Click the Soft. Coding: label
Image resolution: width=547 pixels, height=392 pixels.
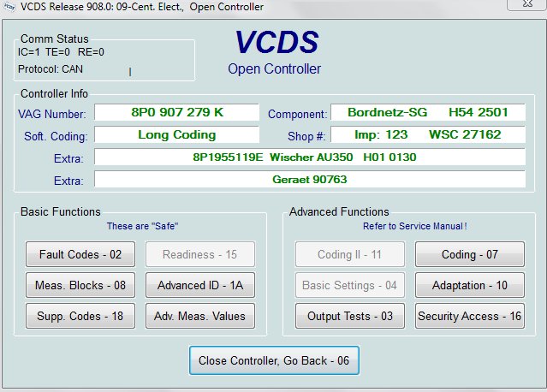pyautogui.click(x=56, y=136)
